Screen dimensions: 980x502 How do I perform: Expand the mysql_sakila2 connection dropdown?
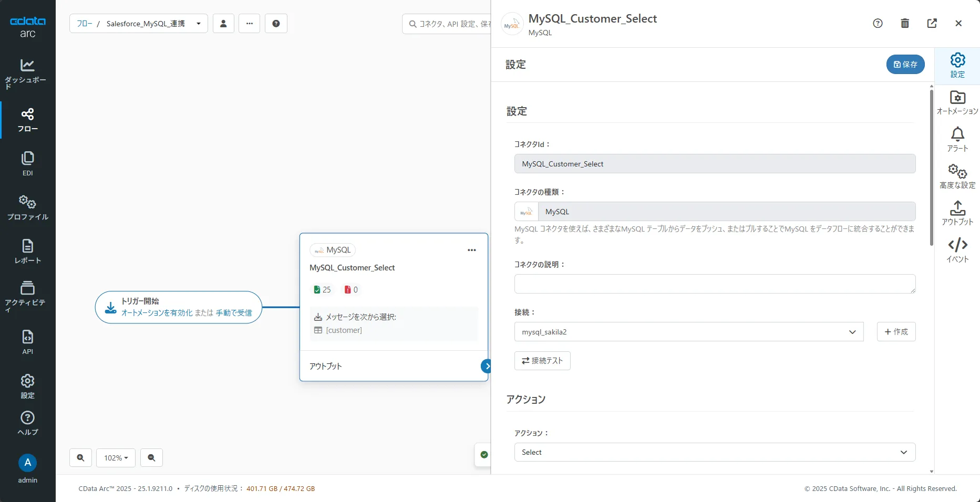point(689,332)
